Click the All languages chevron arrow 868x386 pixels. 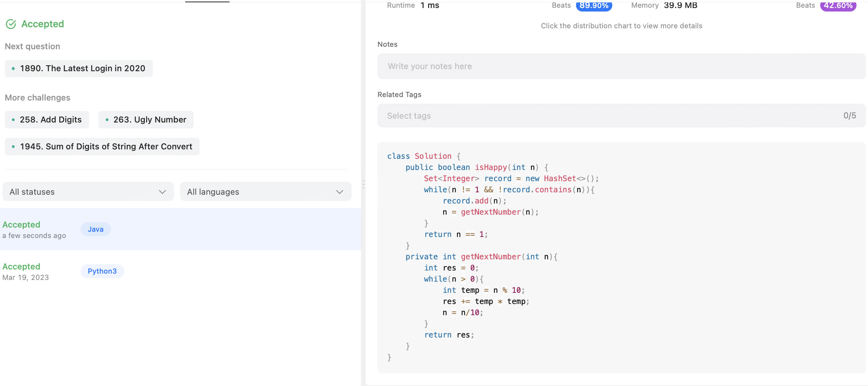coord(339,192)
